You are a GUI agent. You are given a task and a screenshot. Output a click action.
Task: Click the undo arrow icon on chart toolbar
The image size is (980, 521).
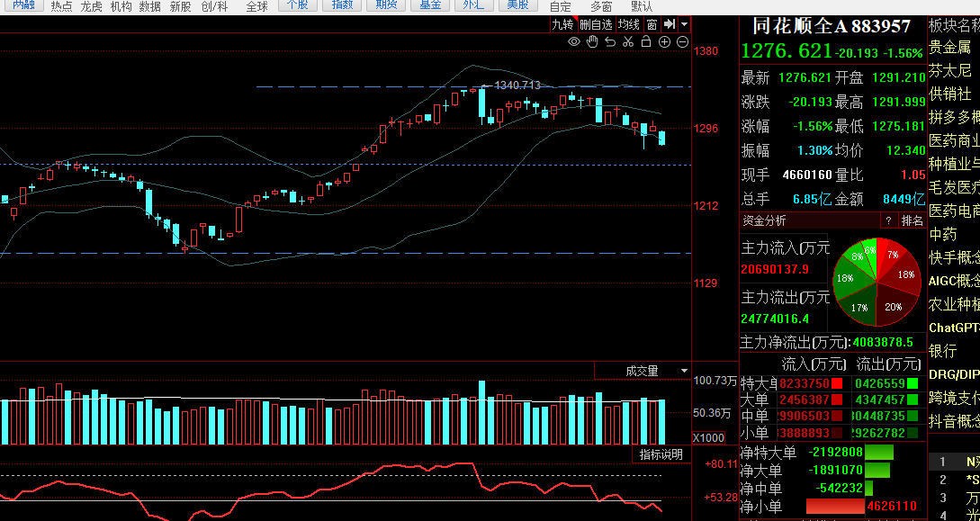pyautogui.click(x=610, y=42)
